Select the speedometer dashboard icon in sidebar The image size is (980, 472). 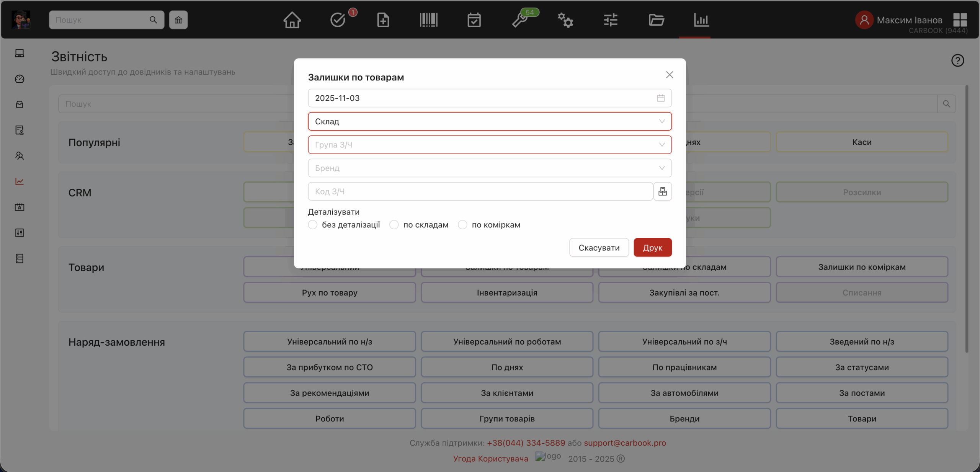point(19,79)
